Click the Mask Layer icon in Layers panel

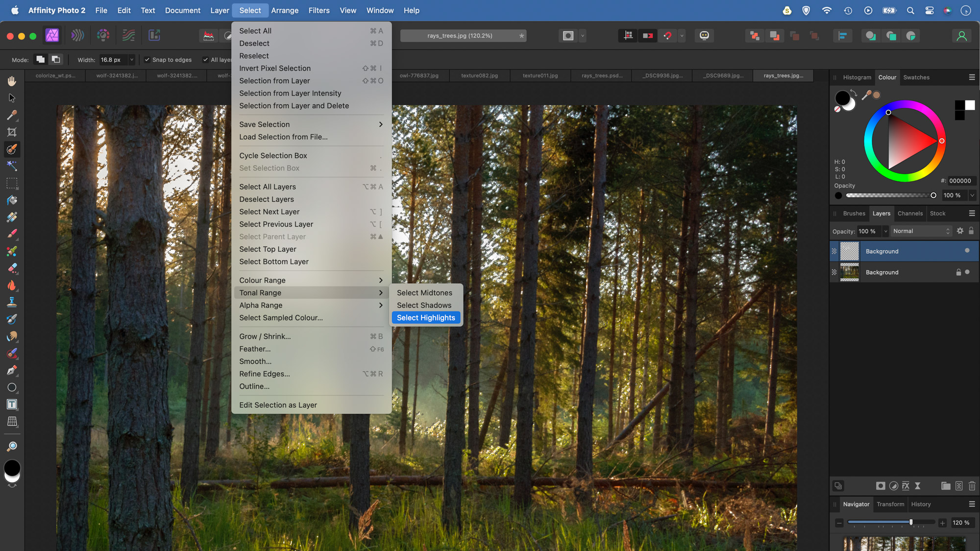(881, 486)
